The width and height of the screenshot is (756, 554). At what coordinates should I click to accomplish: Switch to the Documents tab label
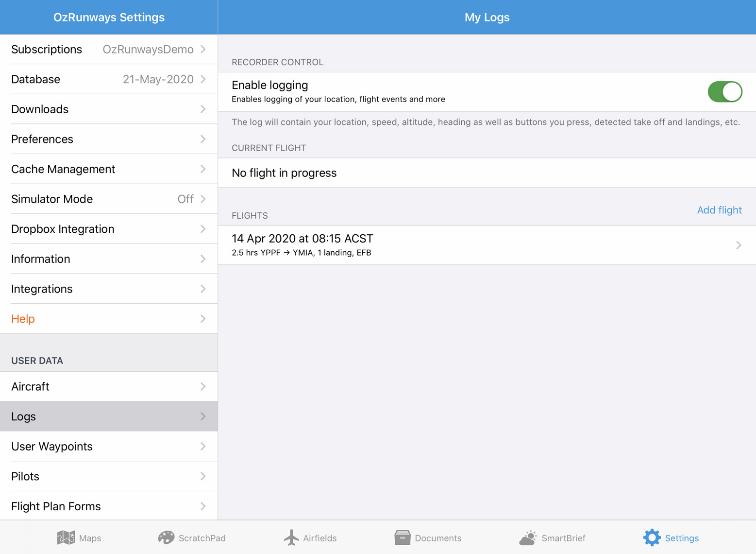pyautogui.click(x=438, y=538)
